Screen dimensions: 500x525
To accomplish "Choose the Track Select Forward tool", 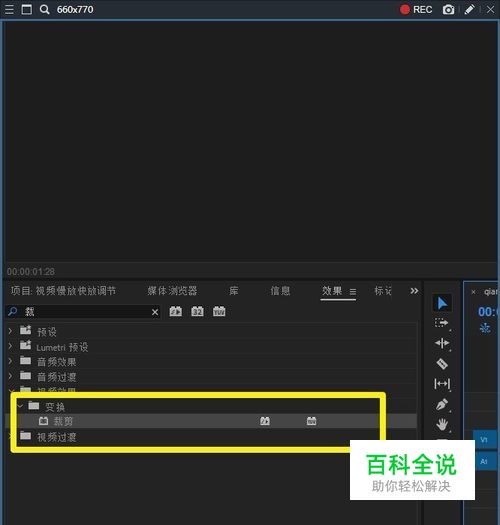I will coord(442,323).
